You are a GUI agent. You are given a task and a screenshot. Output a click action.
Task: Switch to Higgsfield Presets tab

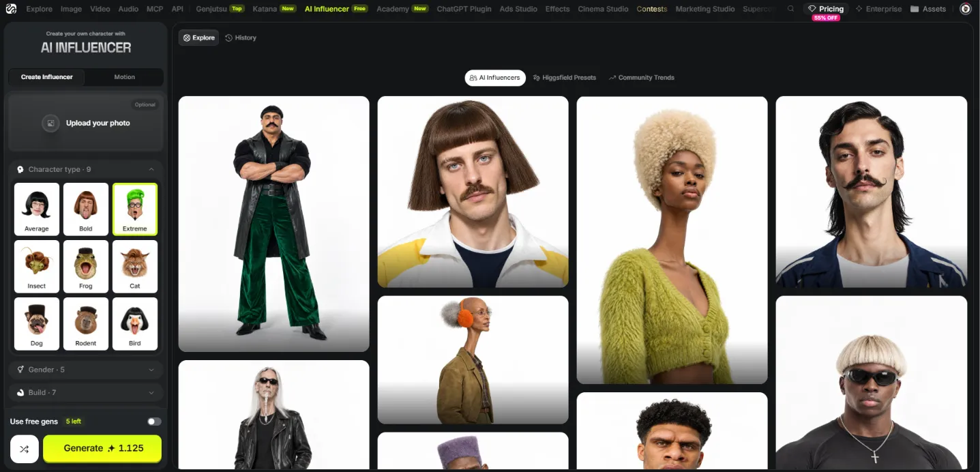coord(565,78)
